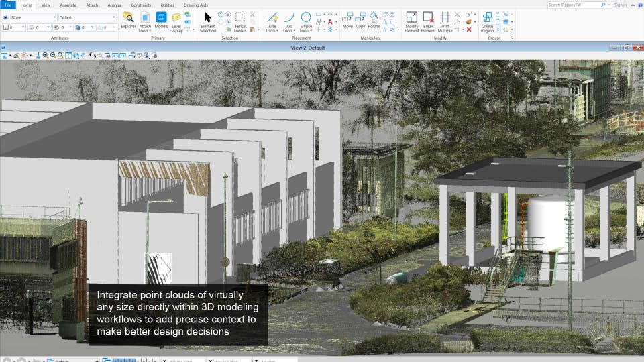Click the Pan View hand icon

pos(83,56)
